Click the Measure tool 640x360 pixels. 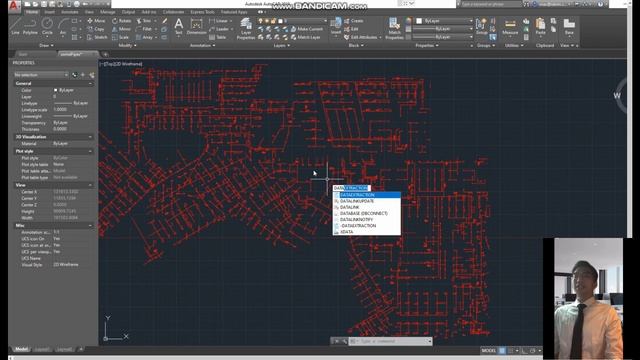click(510, 26)
